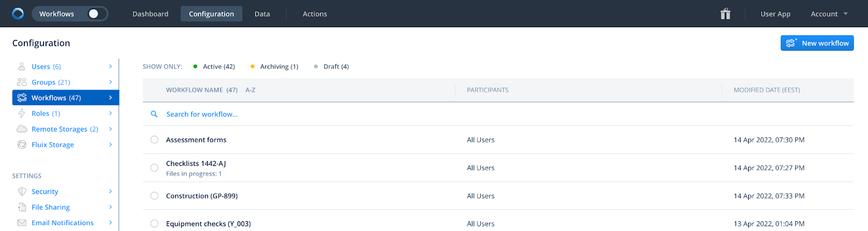The height and width of the screenshot is (231, 868).
Task: Click the Users person icon in sidebar
Action: 22,66
